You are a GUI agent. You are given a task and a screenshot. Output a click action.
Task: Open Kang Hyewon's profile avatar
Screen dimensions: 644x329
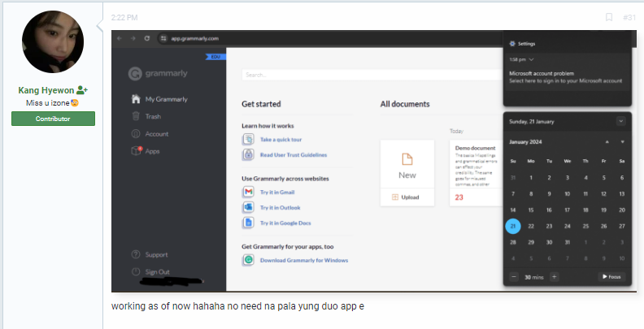53,42
